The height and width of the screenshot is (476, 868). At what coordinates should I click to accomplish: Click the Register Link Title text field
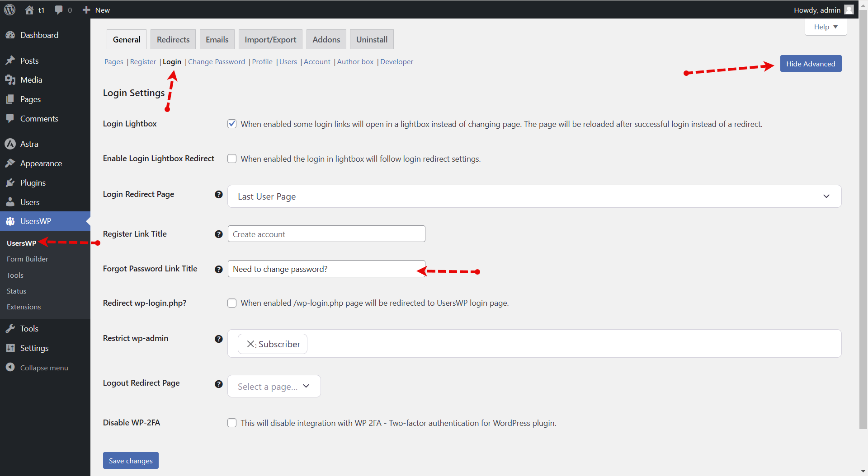326,234
